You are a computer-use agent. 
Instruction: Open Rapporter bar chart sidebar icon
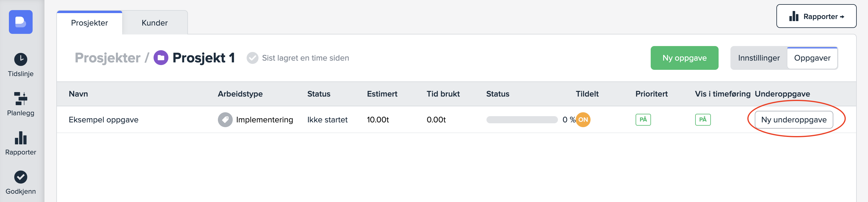[x=20, y=138]
